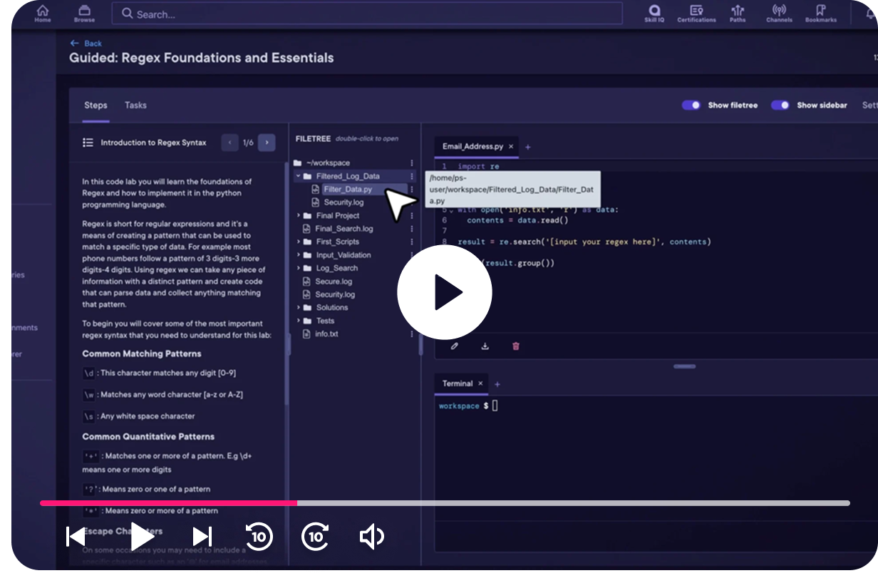The height and width of the screenshot is (588, 878).
Task: Open Bookmarks page
Action: click(x=821, y=14)
